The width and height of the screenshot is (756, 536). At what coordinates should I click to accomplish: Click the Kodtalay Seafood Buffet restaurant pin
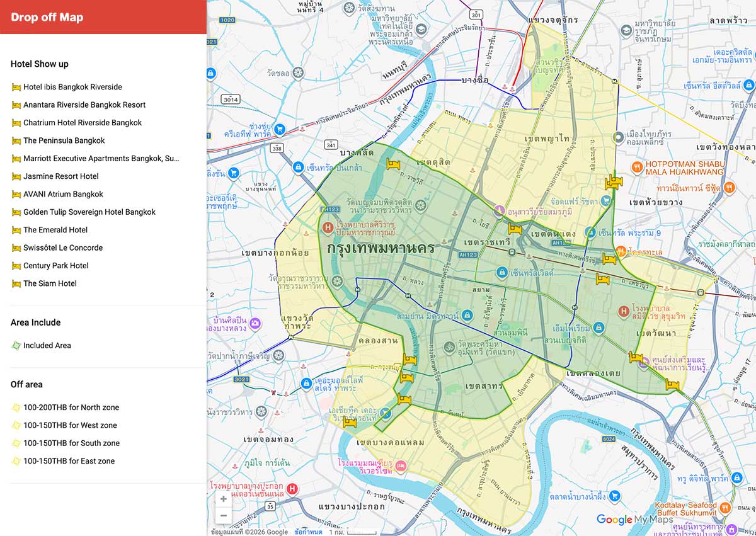tap(724, 506)
